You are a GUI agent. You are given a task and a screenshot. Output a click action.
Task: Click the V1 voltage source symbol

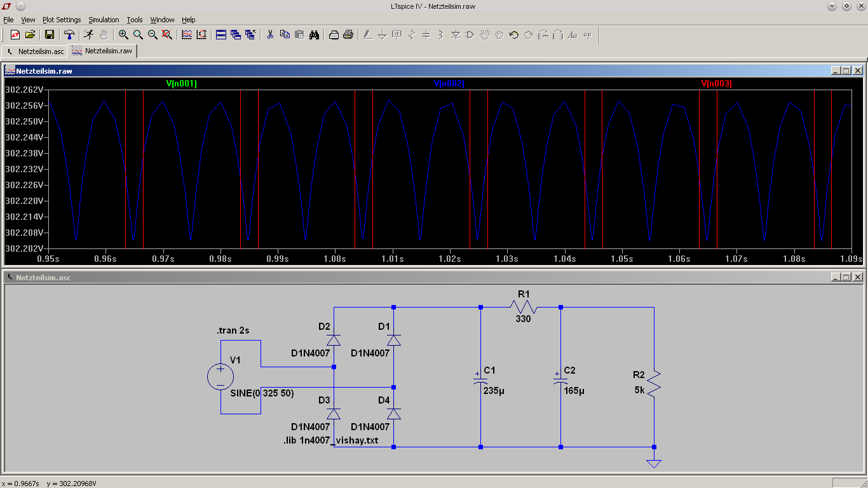tap(220, 377)
